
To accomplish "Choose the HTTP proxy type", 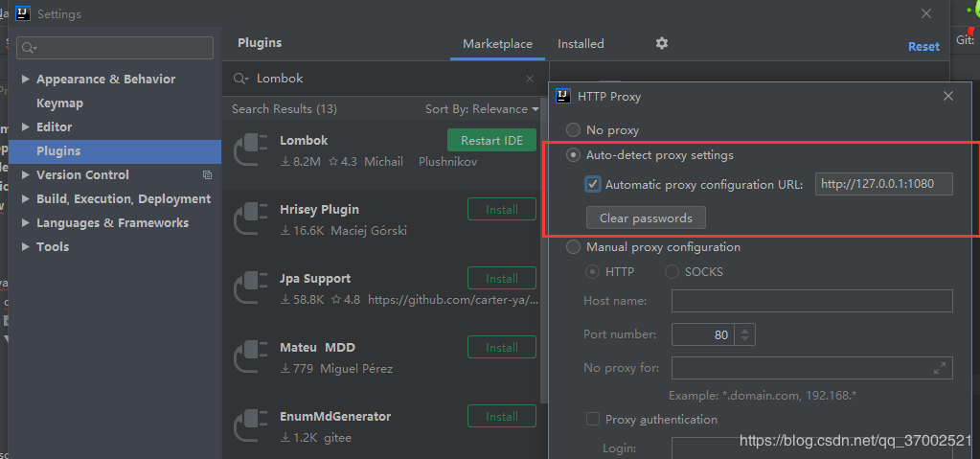I will tap(591, 272).
